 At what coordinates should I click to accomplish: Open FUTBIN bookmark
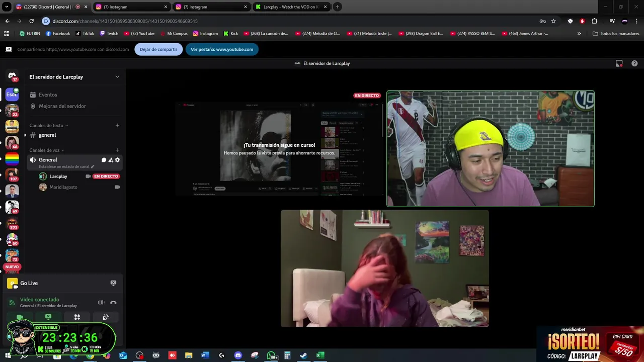30,34
